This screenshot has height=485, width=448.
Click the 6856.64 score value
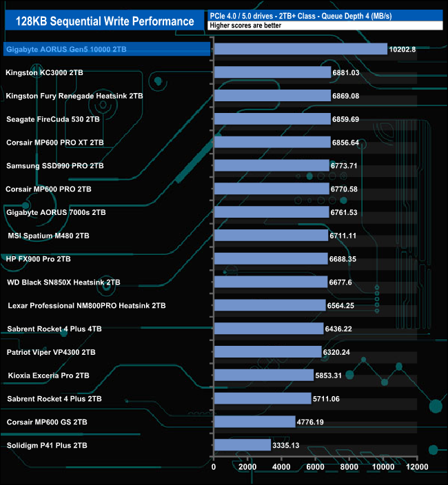click(x=345, y=143)
